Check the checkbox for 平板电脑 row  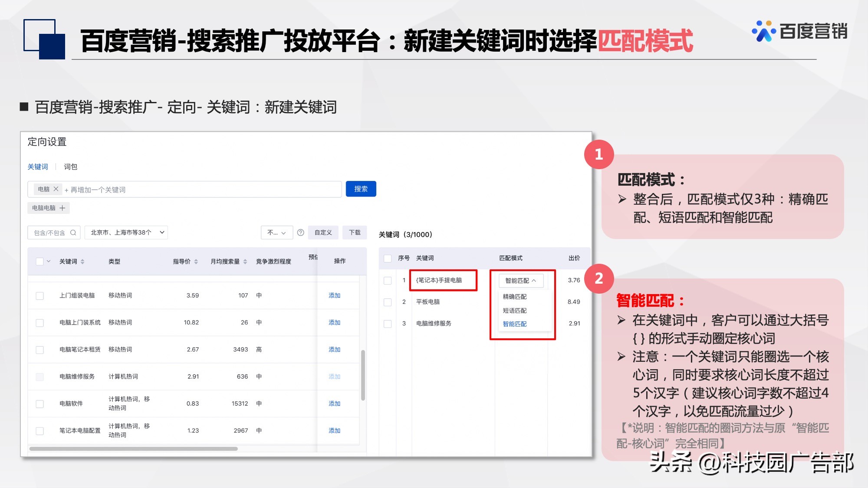[388, 302]
